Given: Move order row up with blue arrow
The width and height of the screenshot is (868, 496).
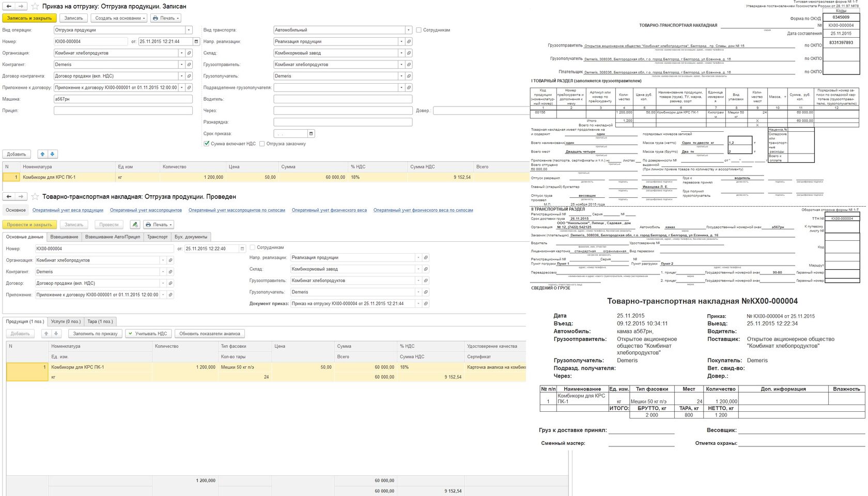Looking at the screenshot, I should point(42,154).
